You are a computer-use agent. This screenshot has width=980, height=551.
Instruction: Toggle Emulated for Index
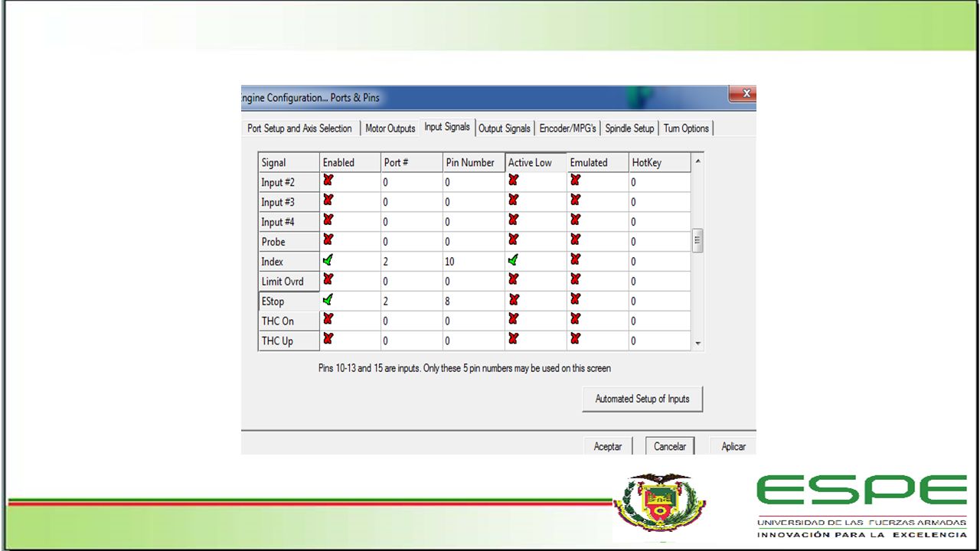[576, 260]
